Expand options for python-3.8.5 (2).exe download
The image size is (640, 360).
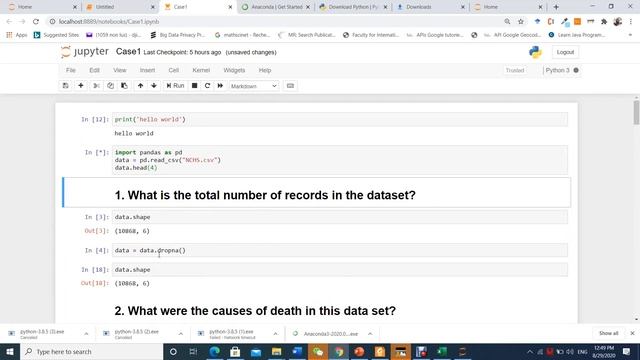click(x=180, y=334)
